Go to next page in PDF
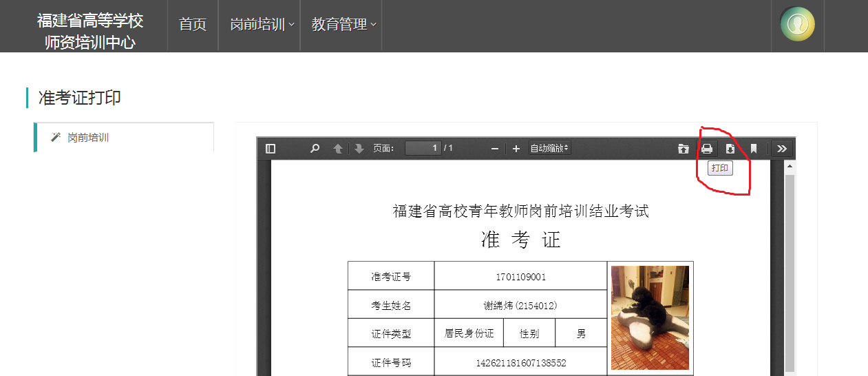Screen dimensions: 868x376 (359, 149)
